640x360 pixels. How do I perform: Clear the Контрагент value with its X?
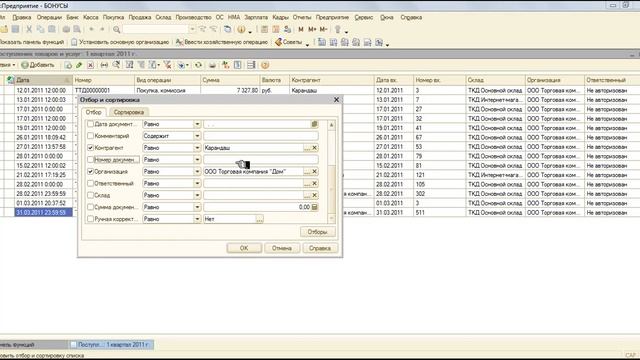[314, 148]
